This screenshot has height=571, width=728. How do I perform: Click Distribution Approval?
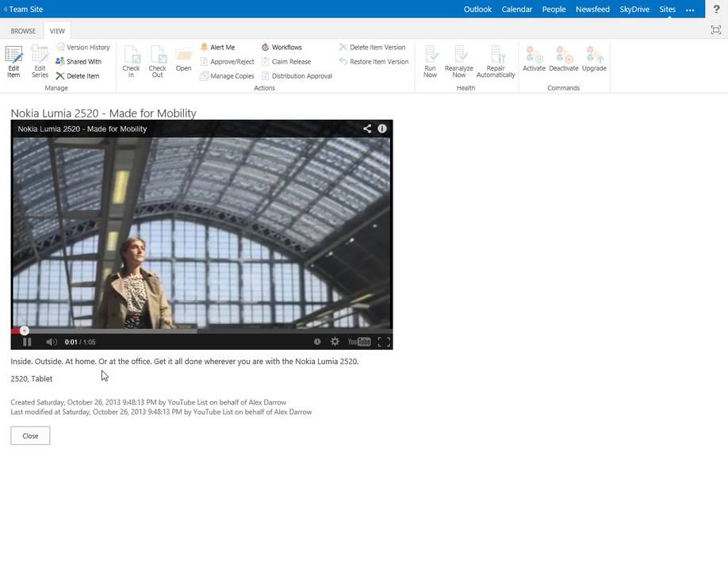297,76
